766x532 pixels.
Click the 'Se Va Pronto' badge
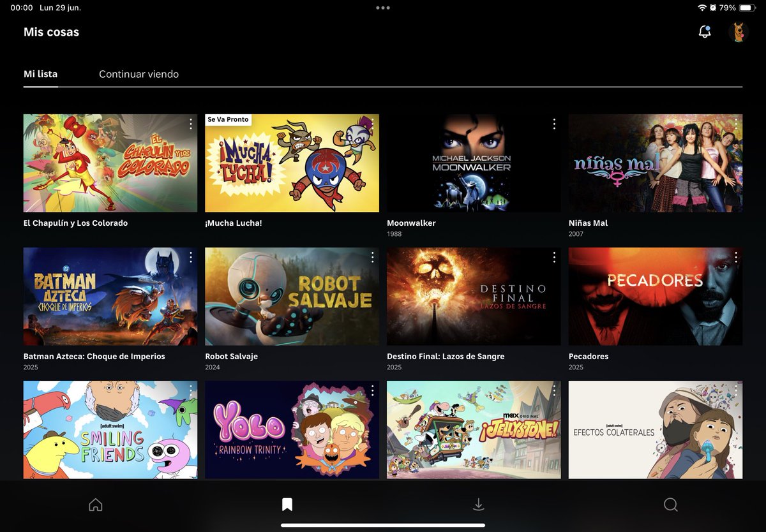228,119
